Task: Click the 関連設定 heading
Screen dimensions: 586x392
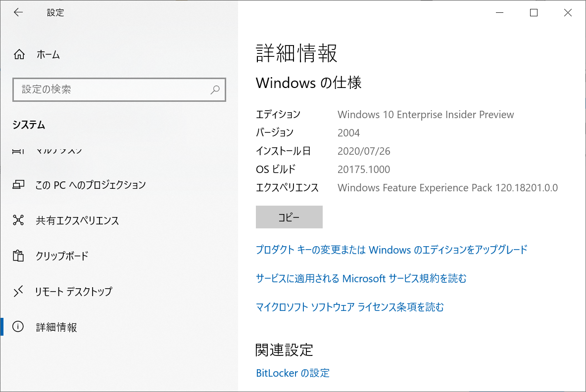Action: click(x=285, y=350)
